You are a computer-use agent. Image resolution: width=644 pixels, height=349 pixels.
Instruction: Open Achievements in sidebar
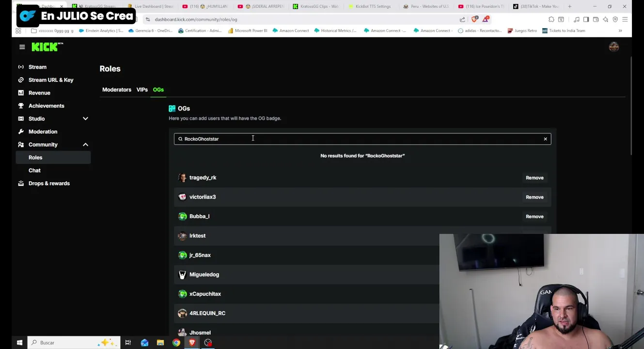coord(46,106)
